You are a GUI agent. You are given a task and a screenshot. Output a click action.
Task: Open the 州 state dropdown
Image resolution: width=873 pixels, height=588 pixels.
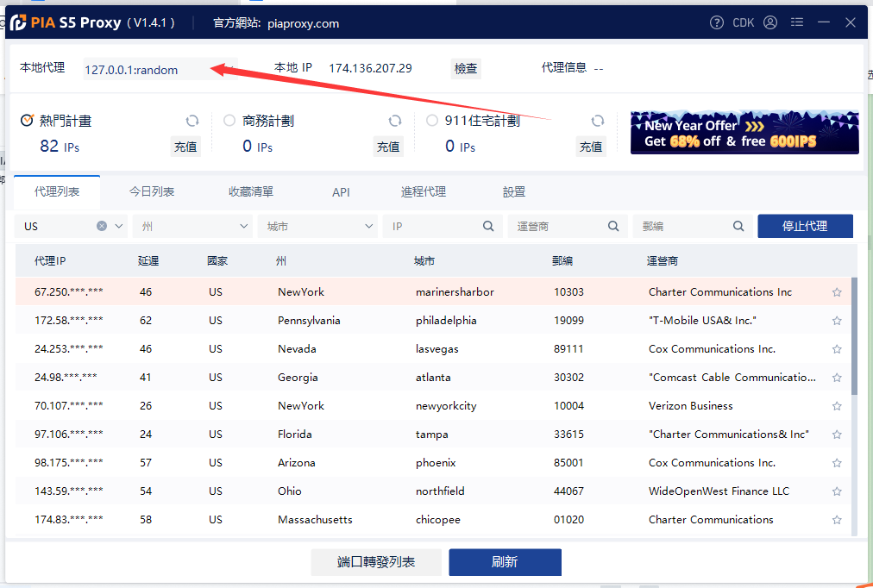[x=191, y=226]
